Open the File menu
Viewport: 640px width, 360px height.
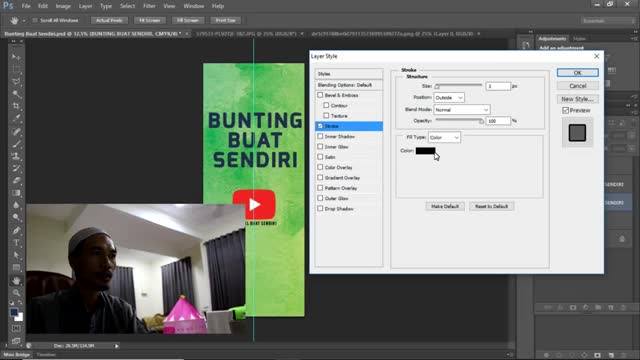pos(26,6)
